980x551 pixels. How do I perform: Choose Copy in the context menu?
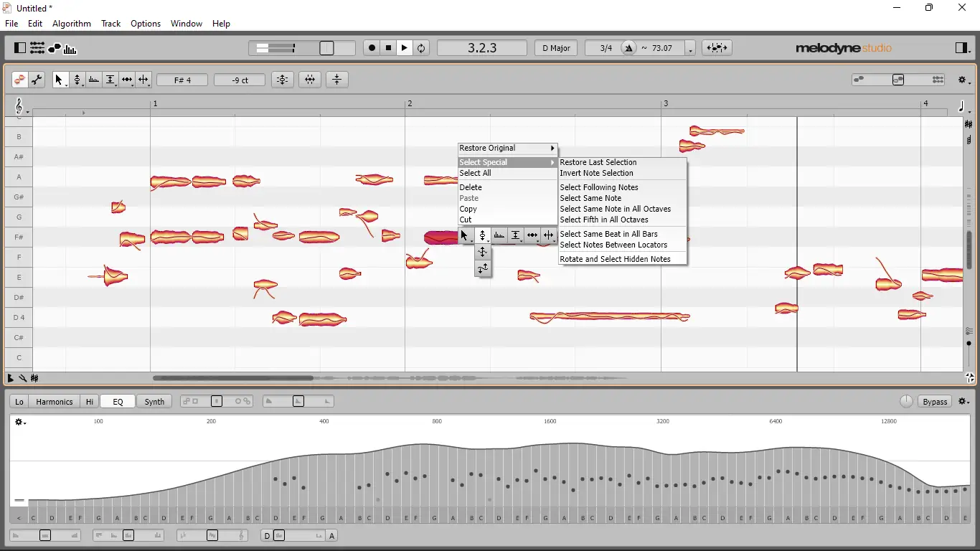point(508,209)
